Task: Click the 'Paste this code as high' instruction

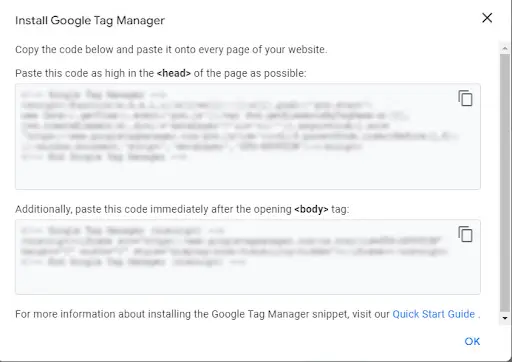Action: click(160, 73)
